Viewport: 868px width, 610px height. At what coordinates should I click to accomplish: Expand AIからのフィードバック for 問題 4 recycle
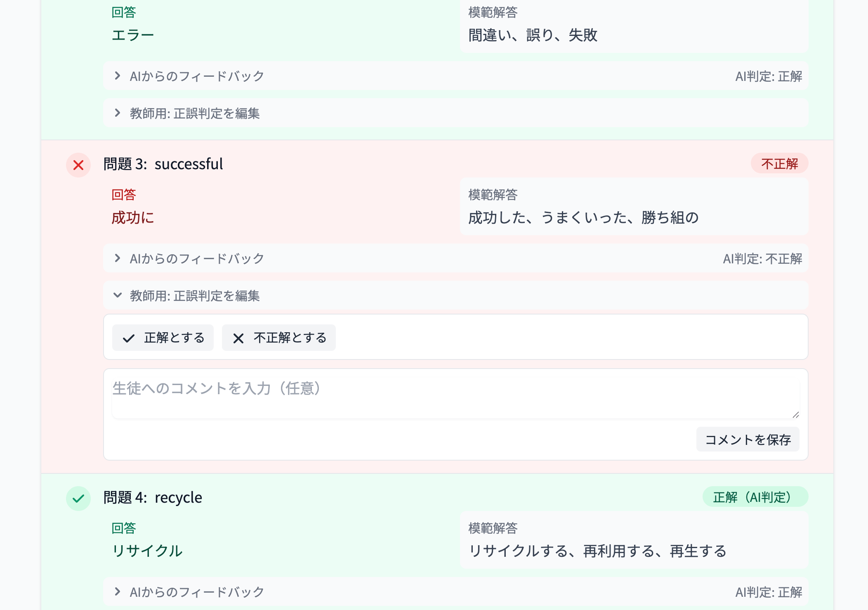coord(455,592)
